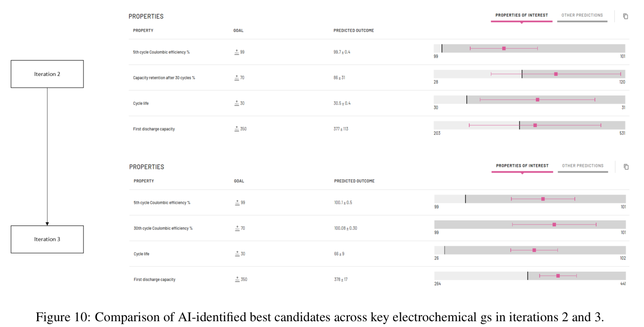This screenshot has height=327, width=644.
Task: Click pink marker on Capacity retention range bar
Action: coord(556,74)
